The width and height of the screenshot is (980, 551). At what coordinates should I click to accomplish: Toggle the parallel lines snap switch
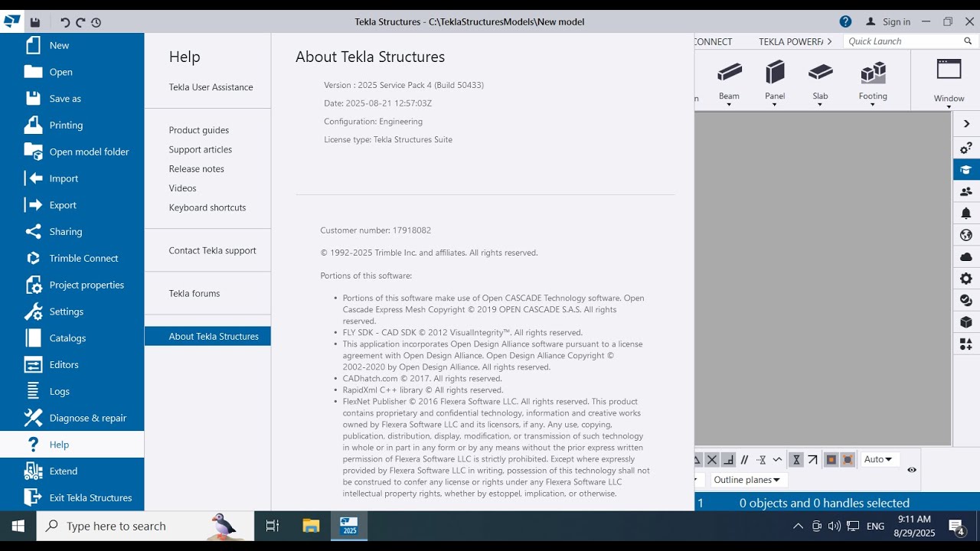(x=744, y=460)
